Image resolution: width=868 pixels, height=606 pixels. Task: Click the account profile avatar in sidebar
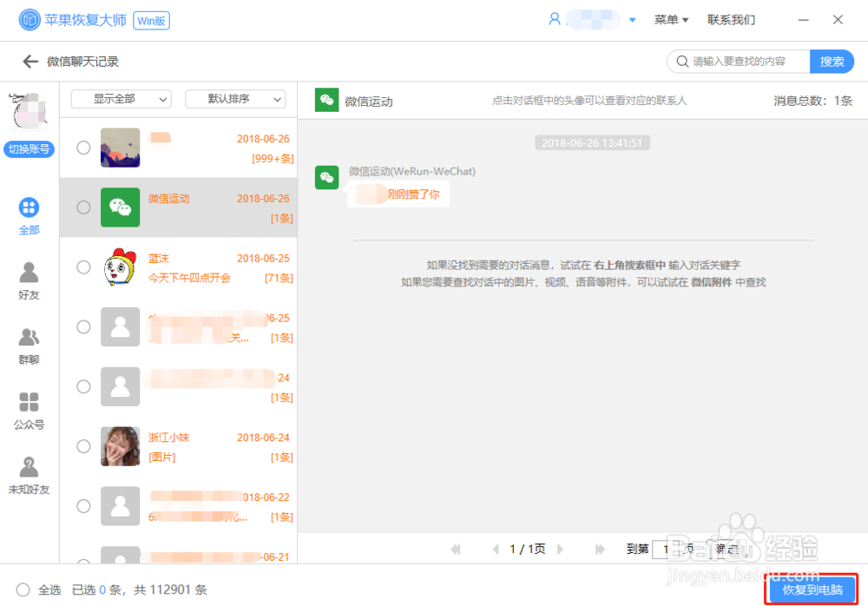(x=29, y=110)
